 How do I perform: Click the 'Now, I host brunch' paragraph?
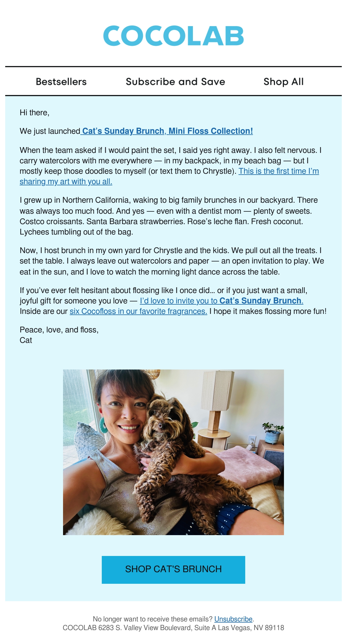tap(172, 261)
